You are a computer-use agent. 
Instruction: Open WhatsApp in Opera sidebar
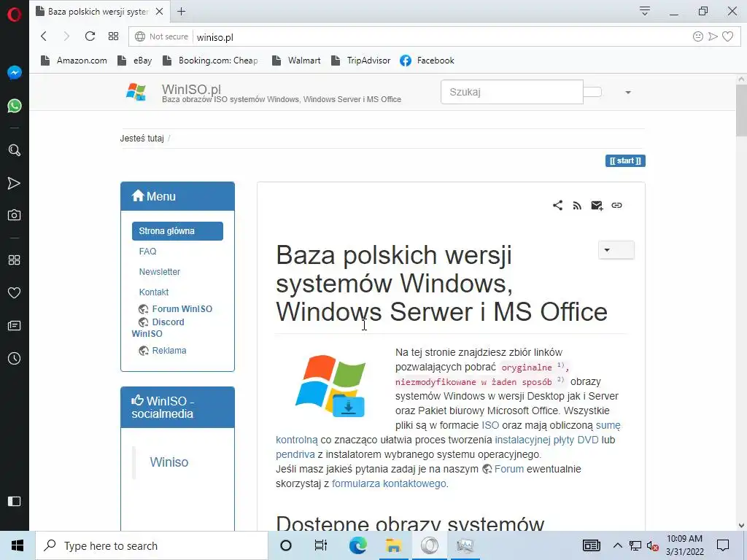(x=15, y=106)
